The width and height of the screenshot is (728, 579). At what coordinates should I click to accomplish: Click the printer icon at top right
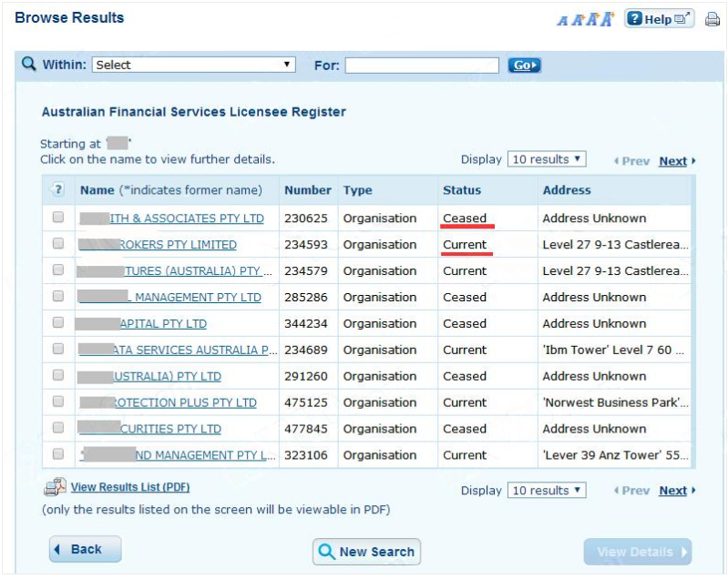point(712,19)
